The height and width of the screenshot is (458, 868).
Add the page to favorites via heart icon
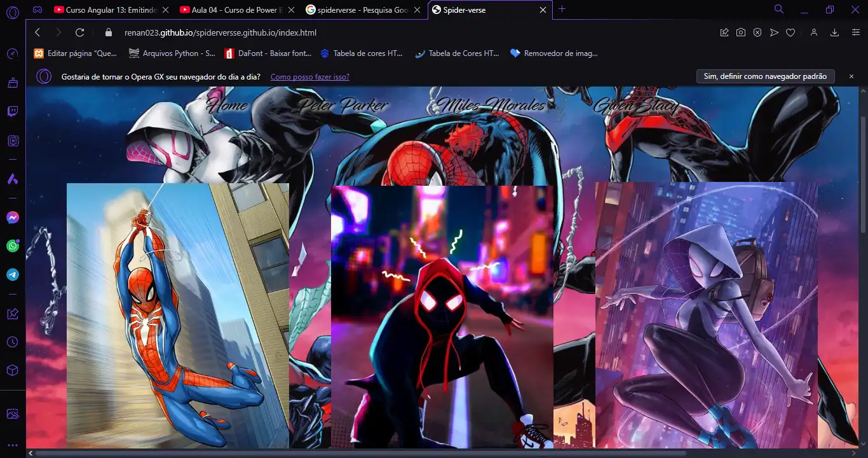tap(790, 32)
